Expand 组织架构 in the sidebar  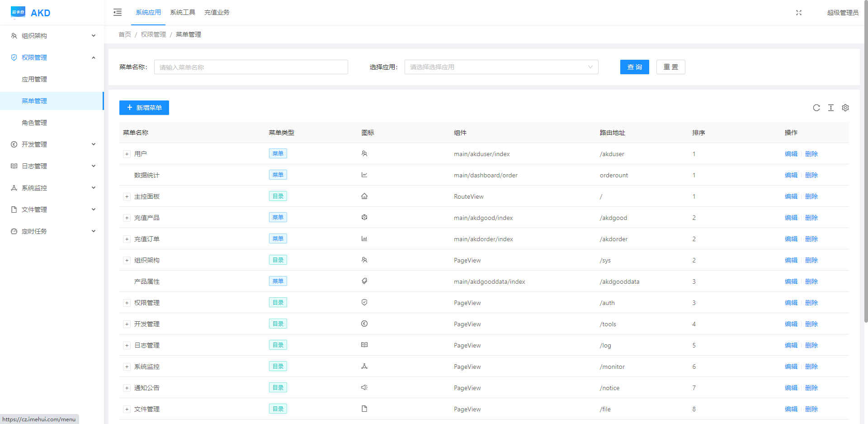[x=52, y=36]
